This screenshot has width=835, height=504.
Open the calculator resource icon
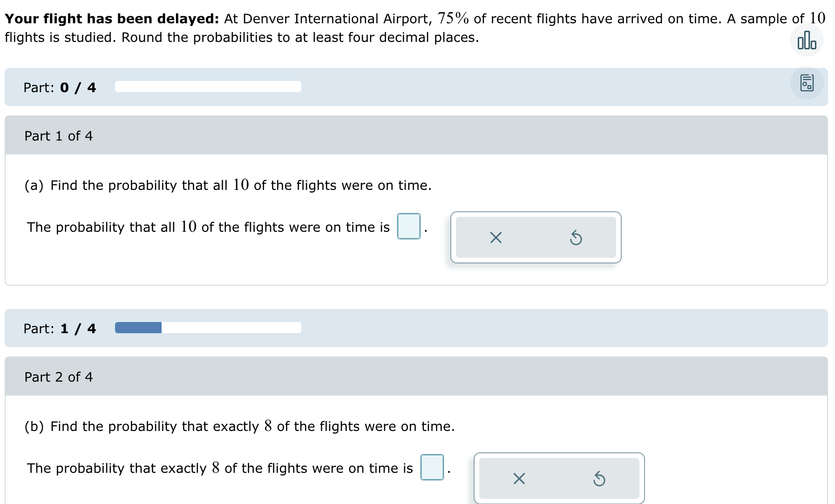806,83
